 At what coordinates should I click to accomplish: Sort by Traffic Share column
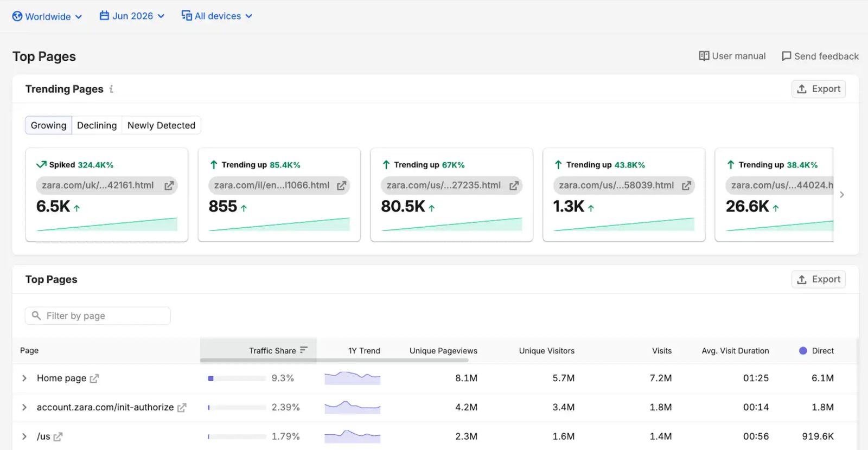258,350
